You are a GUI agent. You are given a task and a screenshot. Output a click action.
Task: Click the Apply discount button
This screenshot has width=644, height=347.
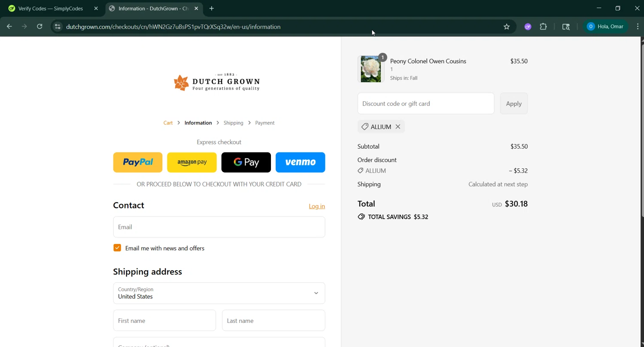click(x=514, y=103)
